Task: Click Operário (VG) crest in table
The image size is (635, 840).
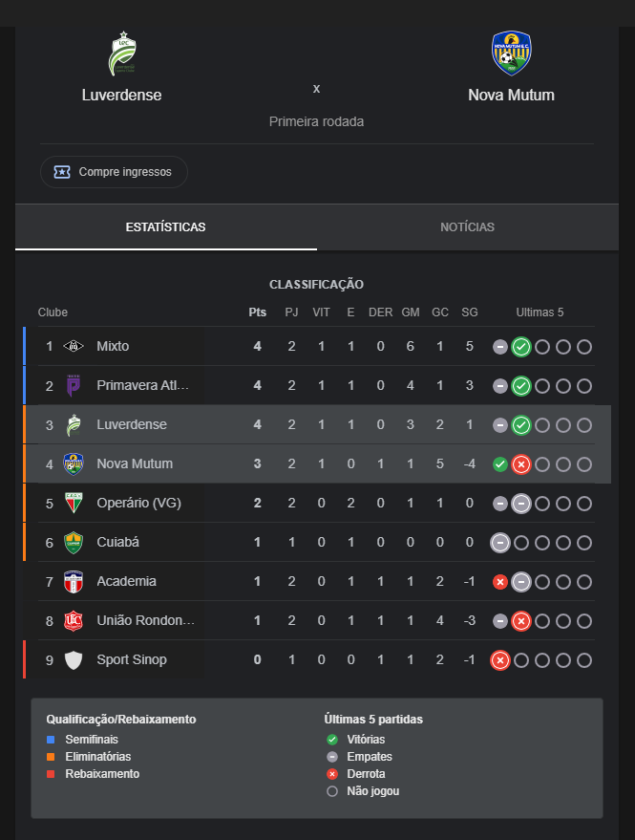Action: [74, 503]
